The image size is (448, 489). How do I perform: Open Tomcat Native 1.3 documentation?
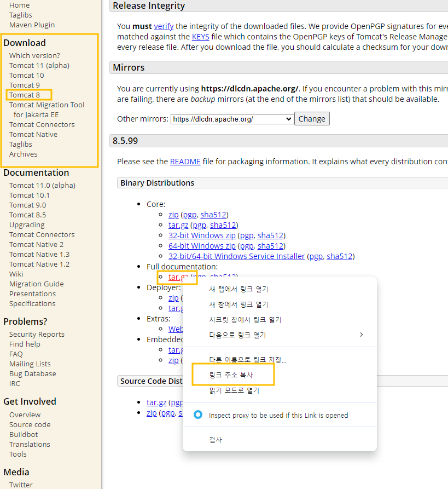pos(39,255)
